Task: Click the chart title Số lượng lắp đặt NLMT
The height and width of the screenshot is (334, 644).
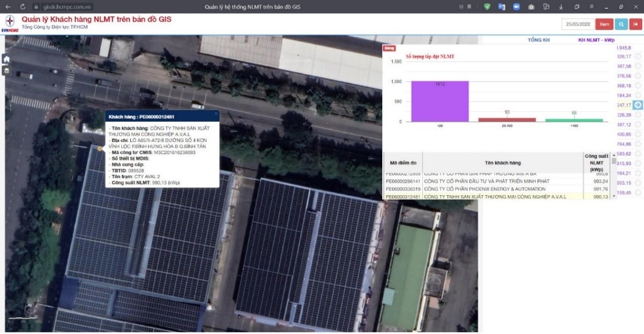Action: (430, 57)
